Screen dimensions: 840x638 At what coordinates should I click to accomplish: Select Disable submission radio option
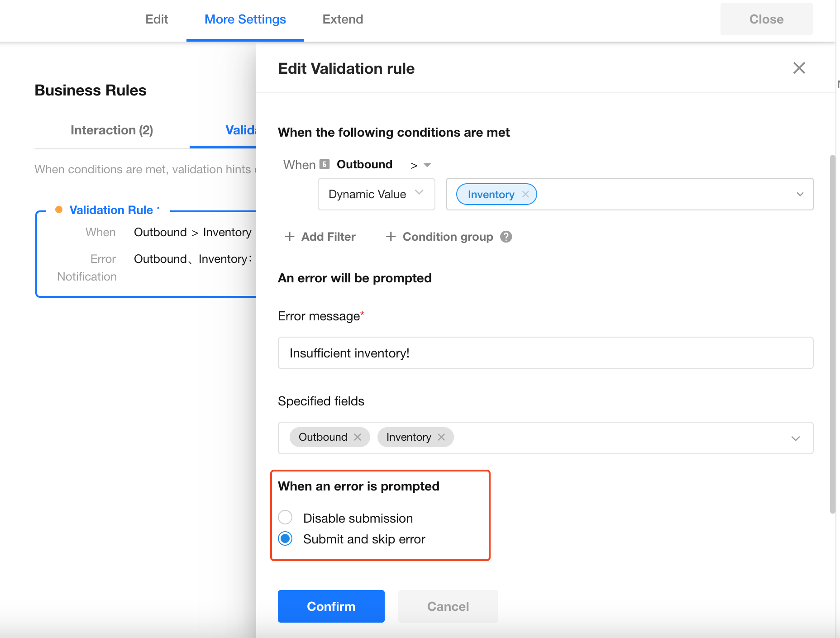286,517
